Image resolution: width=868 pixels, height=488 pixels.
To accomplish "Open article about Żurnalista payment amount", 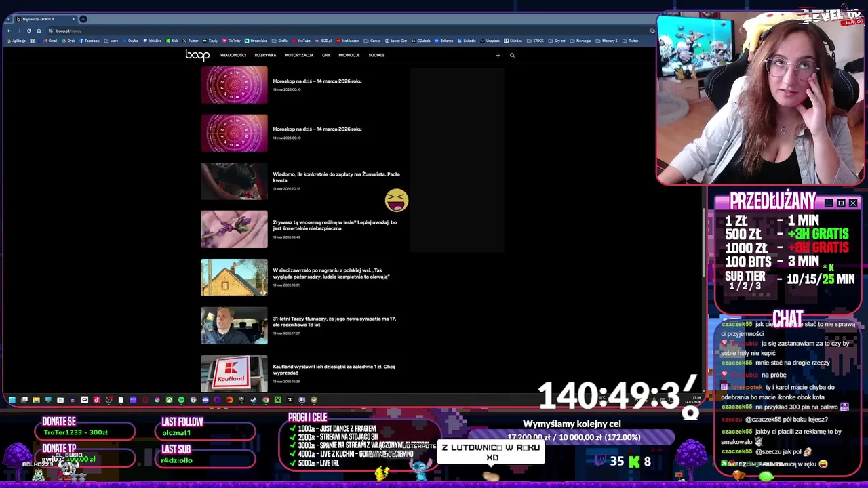I will click(336, 177).
